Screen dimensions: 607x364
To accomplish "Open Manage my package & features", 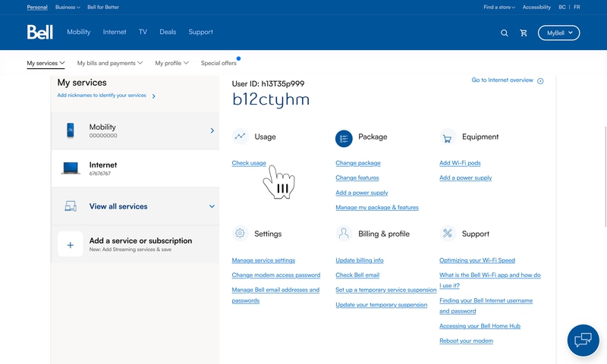I will pos(377,207).
